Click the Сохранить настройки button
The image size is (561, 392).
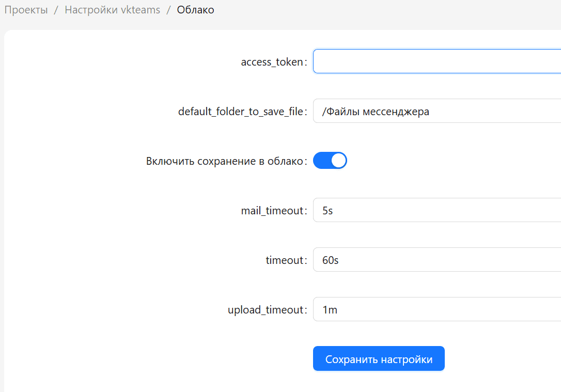click(x=379, y=359)
